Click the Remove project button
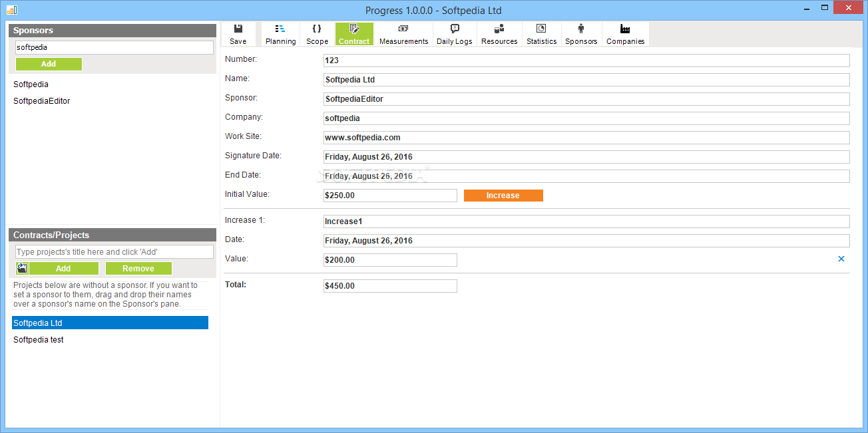The height and width of the screenshot is (433, 868). pos(138,269)
